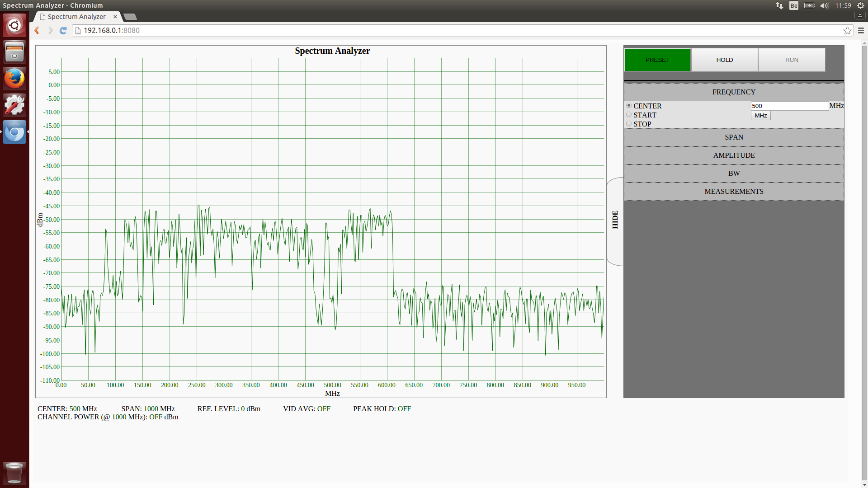Select the STOP frequency radio button
Screen dimensions: 868x488
point(629,124)
